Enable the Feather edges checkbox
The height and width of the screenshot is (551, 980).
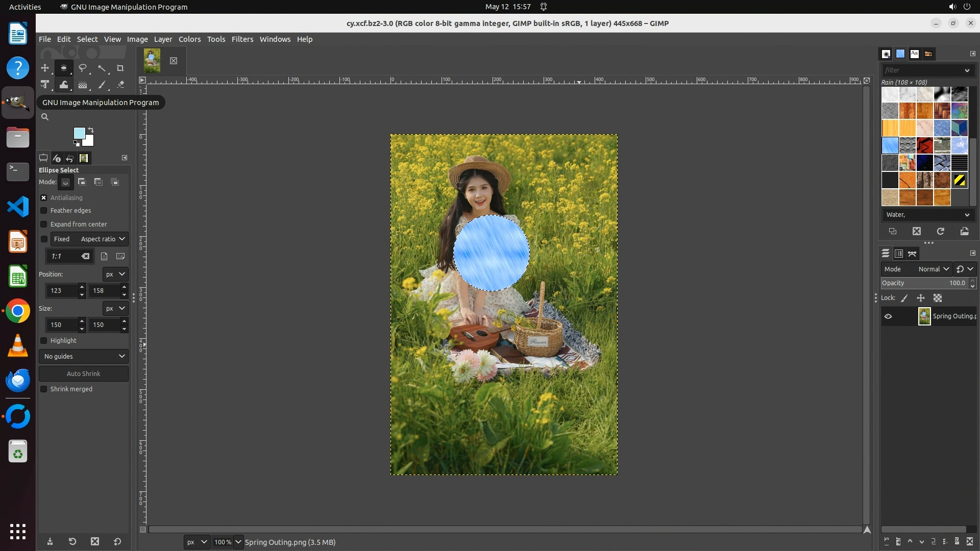pos(44,211)
